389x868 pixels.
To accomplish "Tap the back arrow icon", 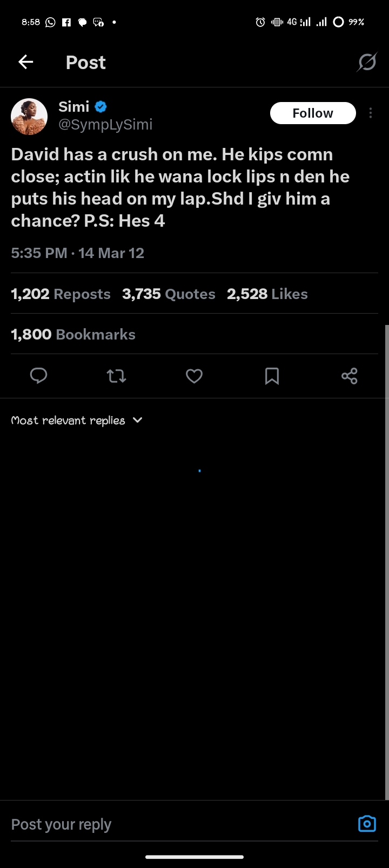I will 26,63.
